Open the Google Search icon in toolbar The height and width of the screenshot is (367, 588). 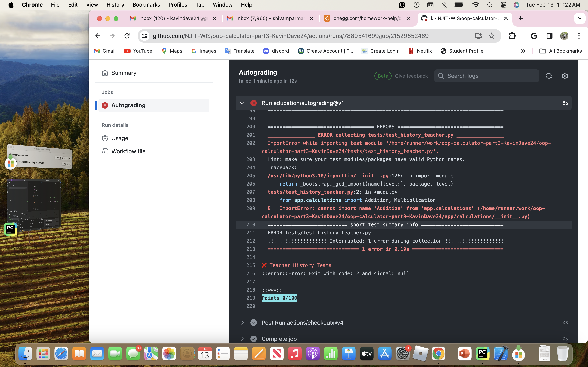pos(534,35)
